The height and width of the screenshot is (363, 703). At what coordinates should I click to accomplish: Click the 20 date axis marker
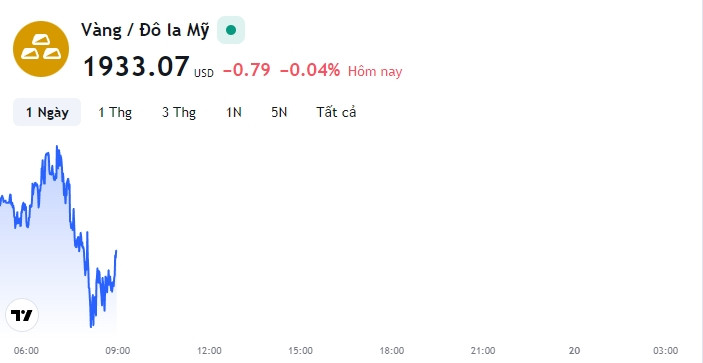click(x=574, y=350)
